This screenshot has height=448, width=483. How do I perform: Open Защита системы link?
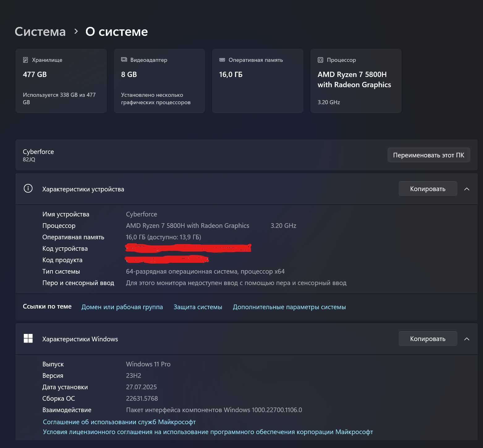198,307
